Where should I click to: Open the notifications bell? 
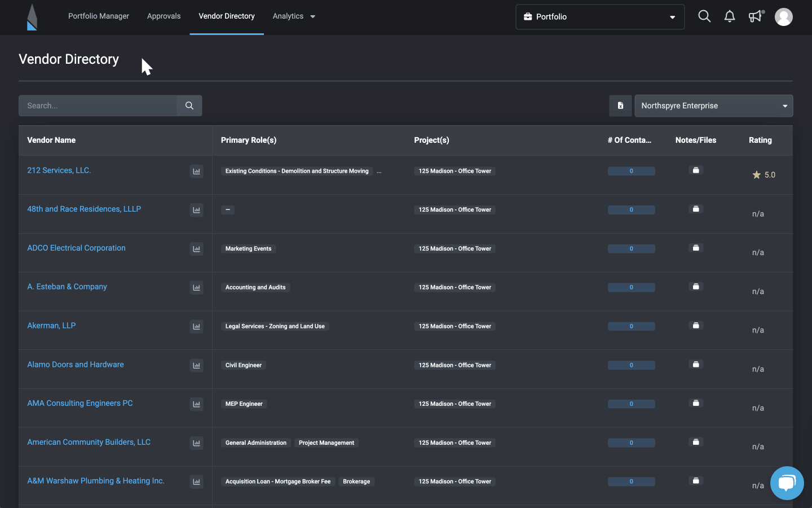point(730,16)
